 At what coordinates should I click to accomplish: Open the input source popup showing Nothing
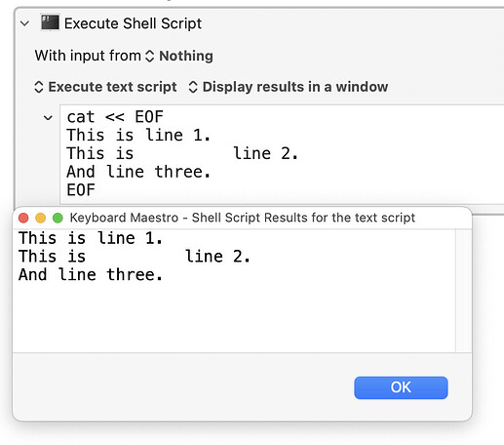tap(179, 56)
